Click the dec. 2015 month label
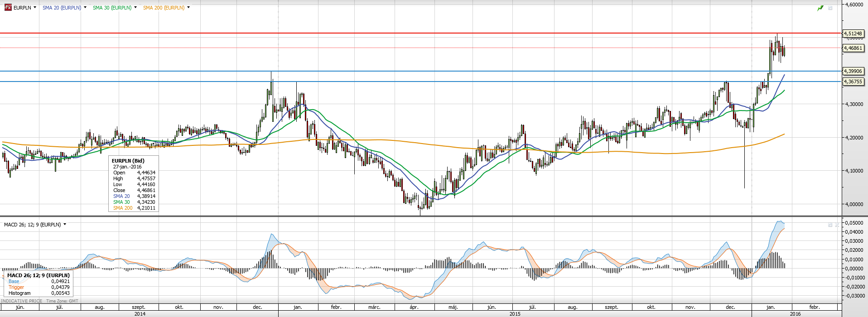This screenshot has height=317, width=868. click(x=730, y=307)
